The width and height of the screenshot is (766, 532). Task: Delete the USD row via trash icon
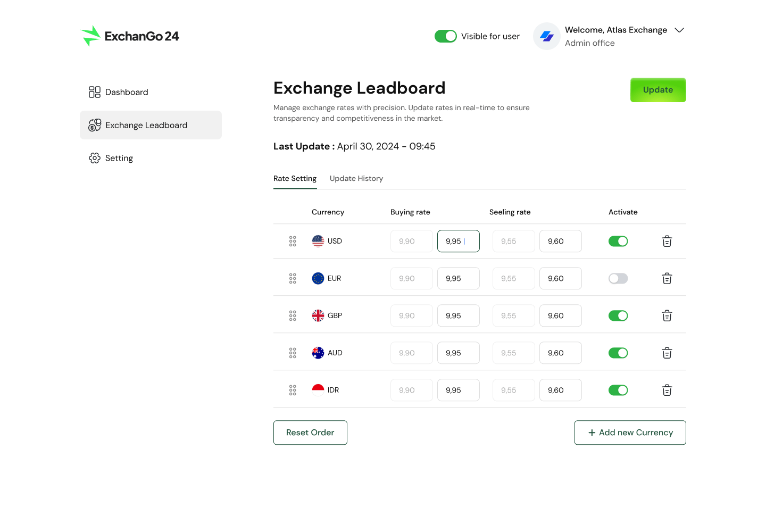coord(667,241)
